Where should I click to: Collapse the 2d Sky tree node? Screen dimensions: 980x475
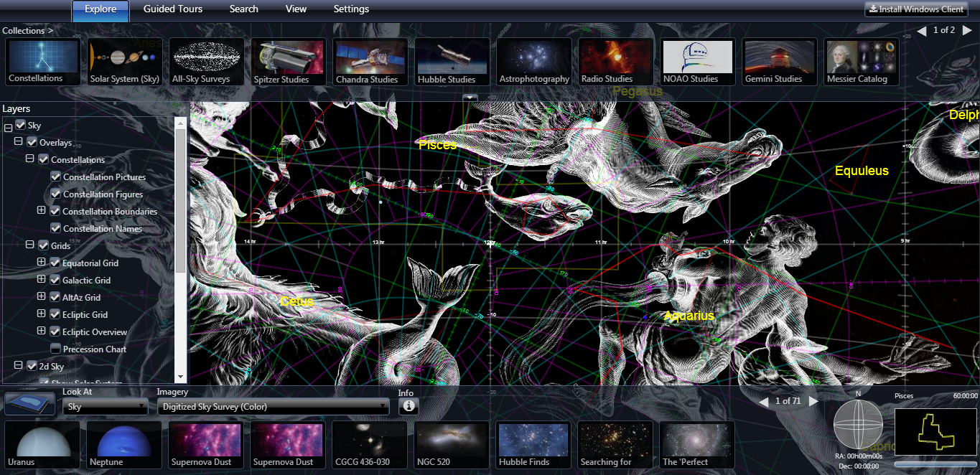click(x=19, y=366)
